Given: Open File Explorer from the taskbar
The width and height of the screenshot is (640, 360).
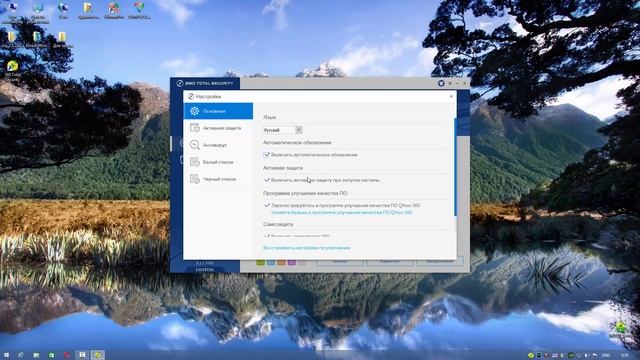Looking at the screenshot, I should 36,355.
